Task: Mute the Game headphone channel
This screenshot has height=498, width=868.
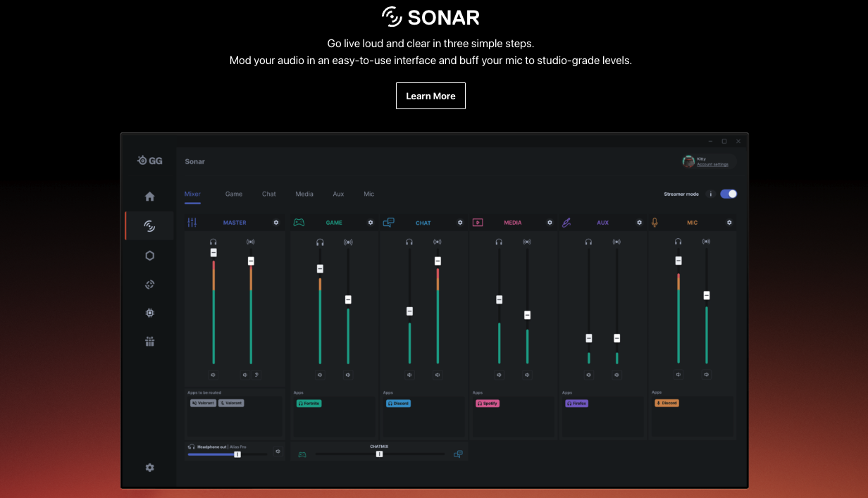Action: (320, 375)
